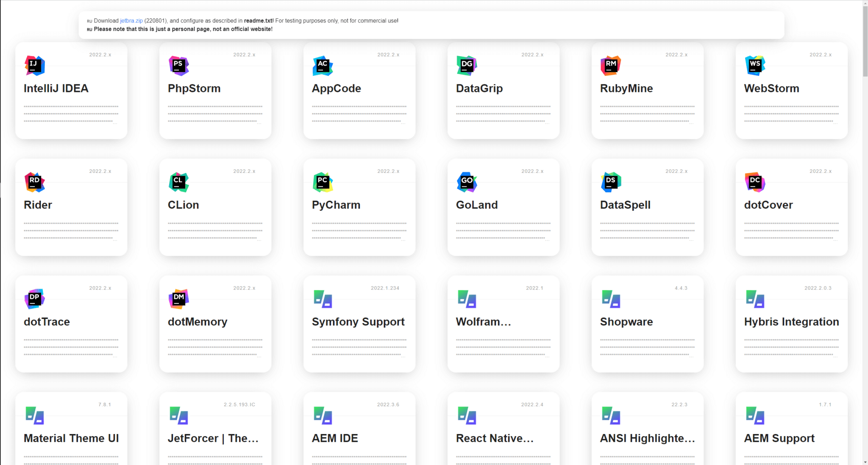Click the AppCode AC icon
868x465 pixels.
(x=323, y=65)
